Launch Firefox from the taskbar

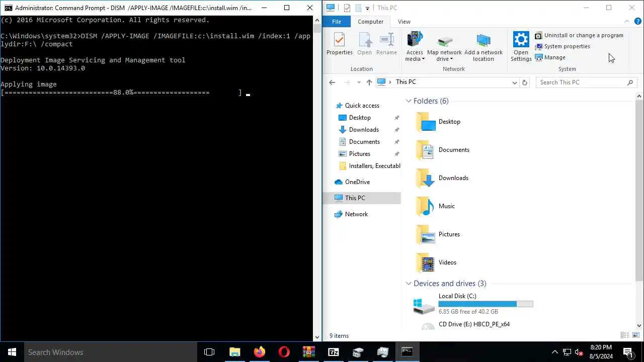pos(259,352)
